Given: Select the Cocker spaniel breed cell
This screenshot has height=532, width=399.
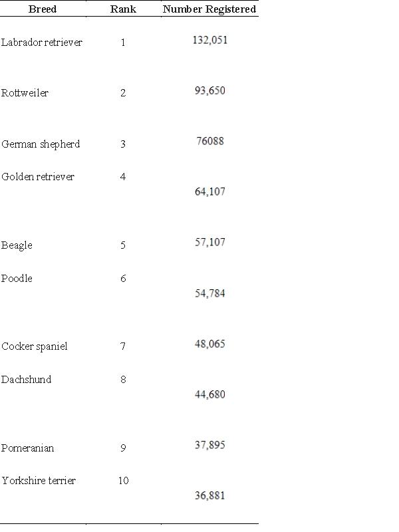Looking at the screenshot, I should pyautogui.click(x=35, y=346).
